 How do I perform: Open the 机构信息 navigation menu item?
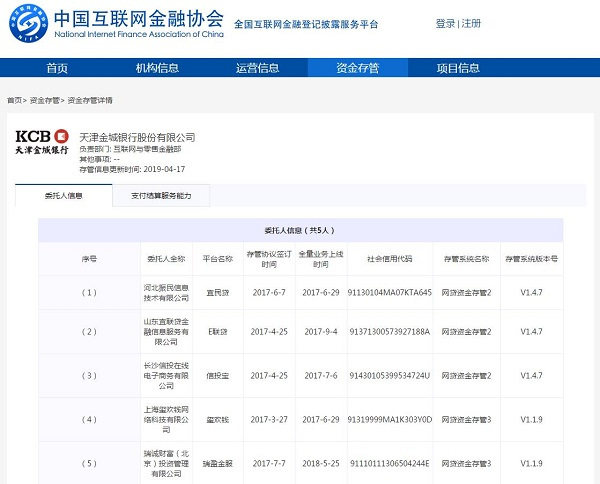coord(157,68)
